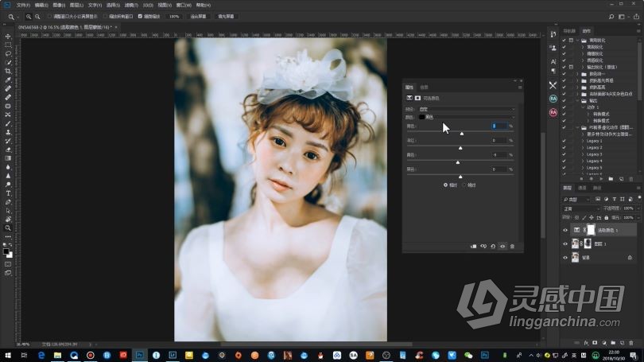Open the '颜色' color dropdown in Properties
This screenshot has width=644, height=362.
469,116
